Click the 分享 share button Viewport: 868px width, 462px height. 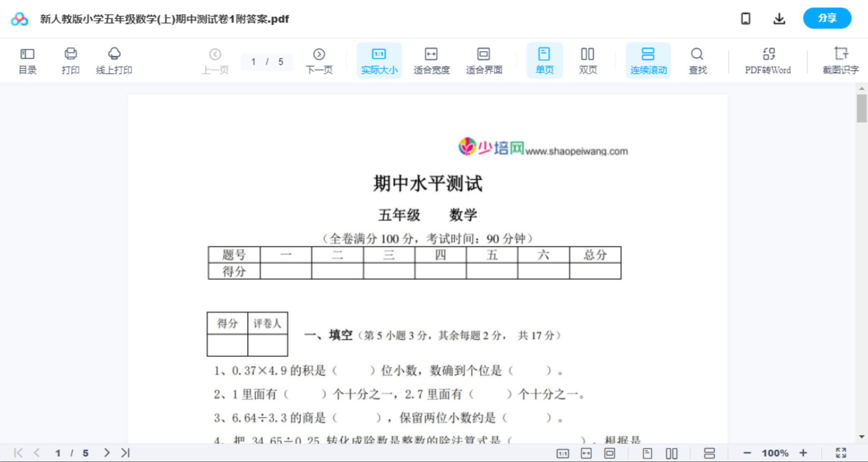coord(827,18)
